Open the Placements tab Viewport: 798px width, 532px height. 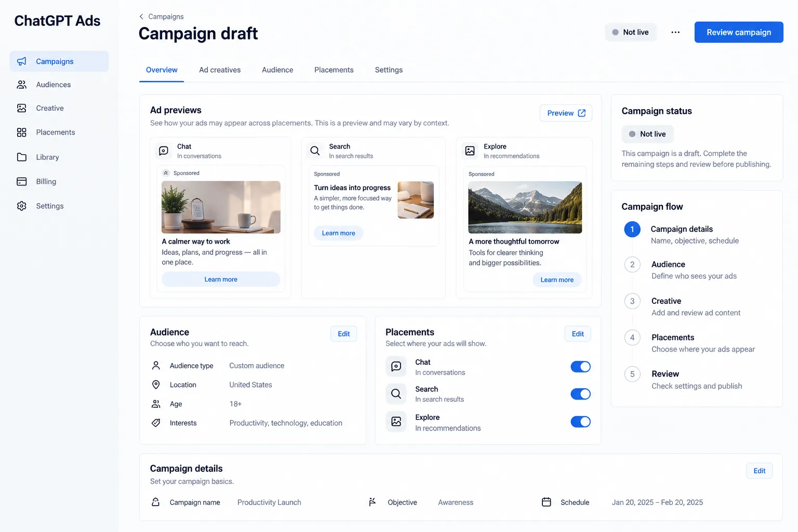pos(334,70)
